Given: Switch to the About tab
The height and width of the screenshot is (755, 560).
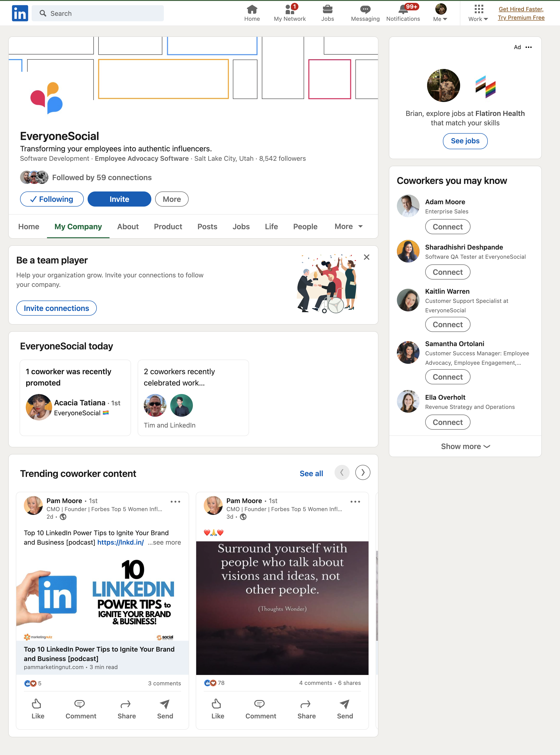Looking at the screenshot, I should tap(128, 226).
